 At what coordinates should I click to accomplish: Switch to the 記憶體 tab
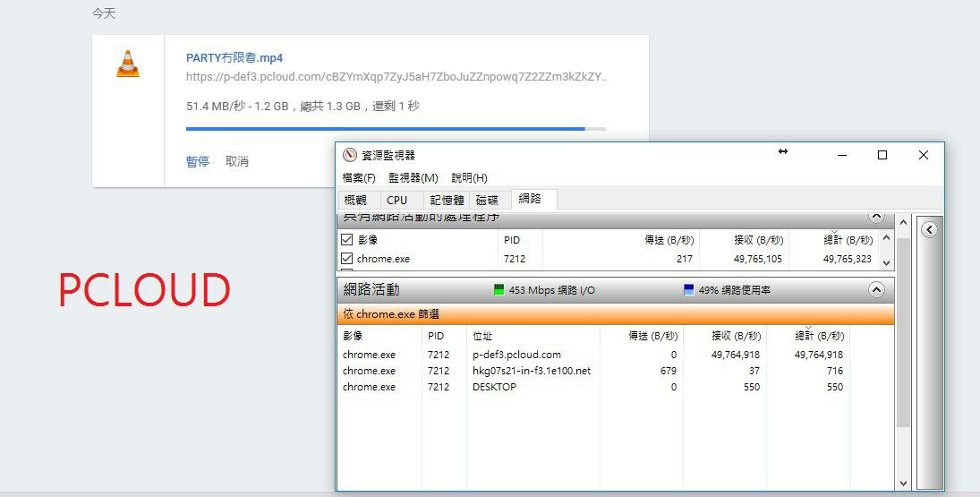[447, 200]
